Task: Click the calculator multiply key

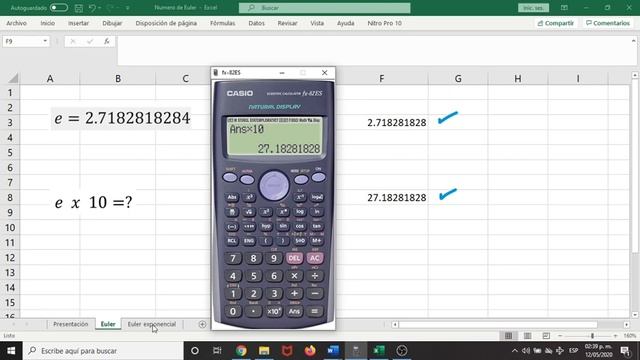Action: pos(294,276)
